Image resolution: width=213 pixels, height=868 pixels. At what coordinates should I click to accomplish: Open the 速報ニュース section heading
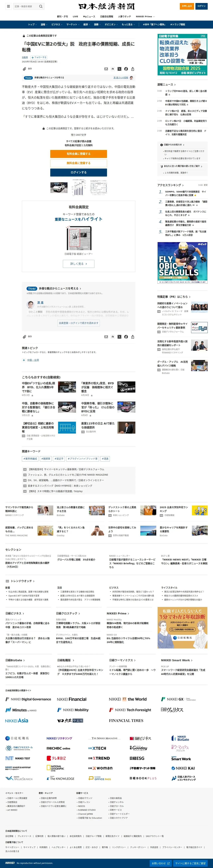pyautogui.click(x=166, y=85)
